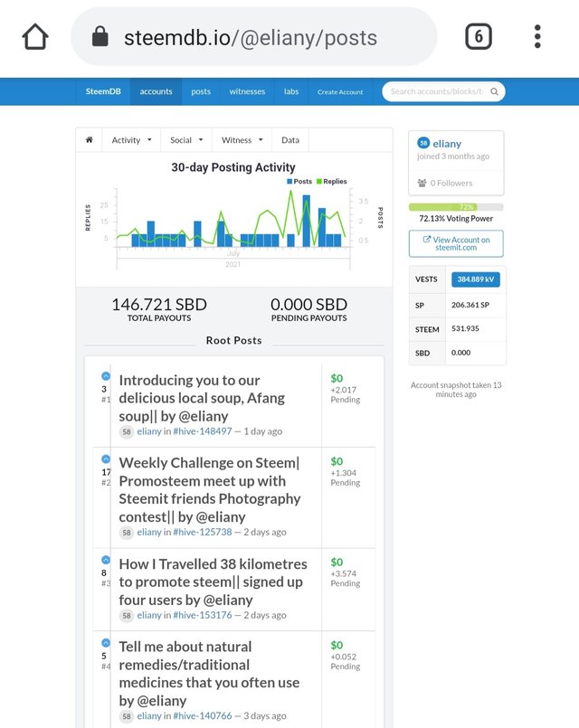Click upvote icon on Afang soup post
Viewport: 579px width, 728px height.
[106, 376]
